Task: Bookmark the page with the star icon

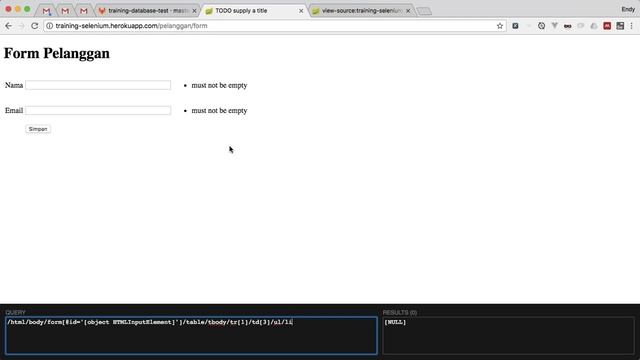Action: click(x=500, y=26)
